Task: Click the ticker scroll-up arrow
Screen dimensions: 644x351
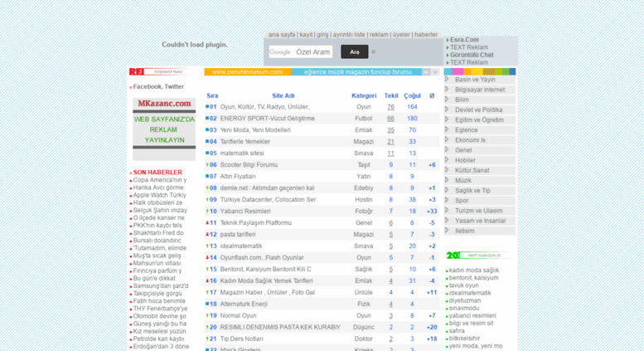Action: [x=426, y=72]
